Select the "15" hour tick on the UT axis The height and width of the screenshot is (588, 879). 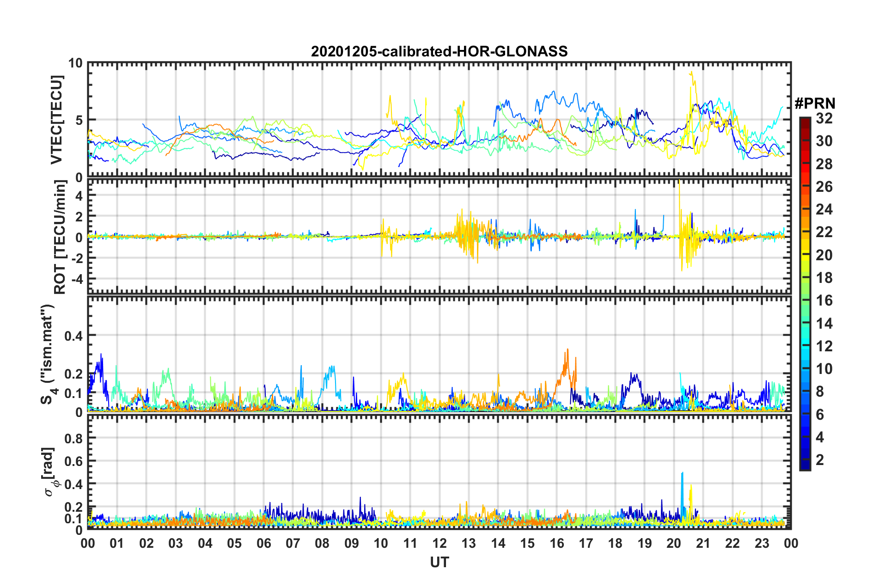pos(527,543)
